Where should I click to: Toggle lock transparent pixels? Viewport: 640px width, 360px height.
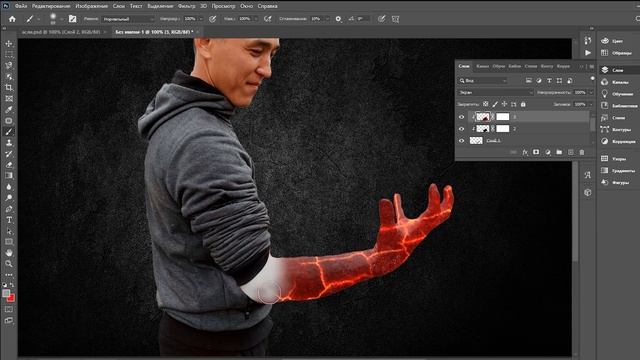[x=485, y=104]
